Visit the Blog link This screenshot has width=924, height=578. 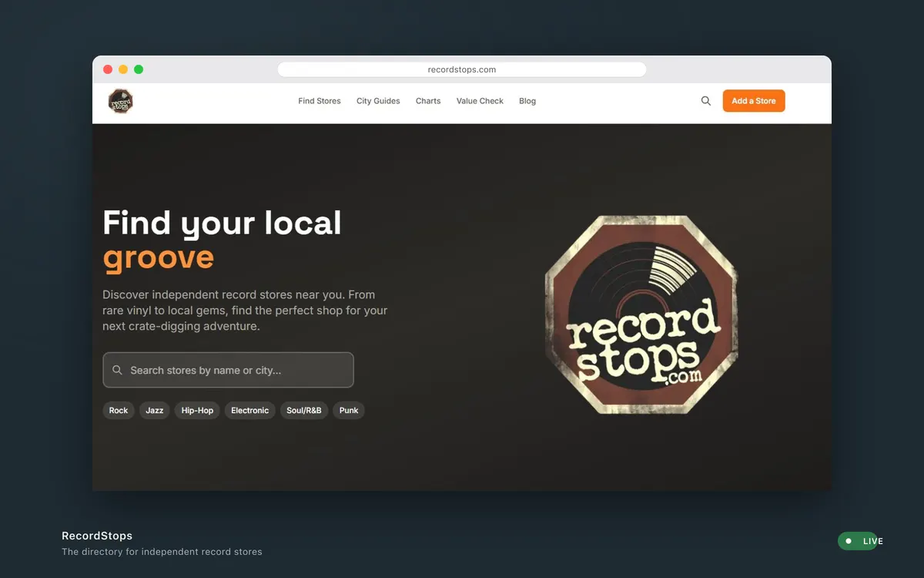point(527,101)
